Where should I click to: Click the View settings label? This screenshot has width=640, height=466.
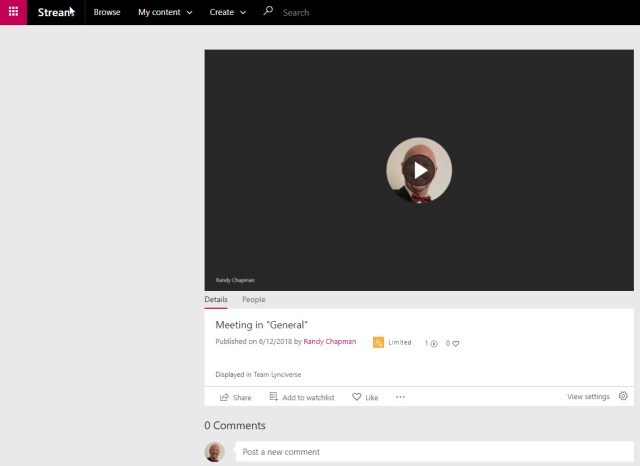pyautogui.click(x=588, y=397)
